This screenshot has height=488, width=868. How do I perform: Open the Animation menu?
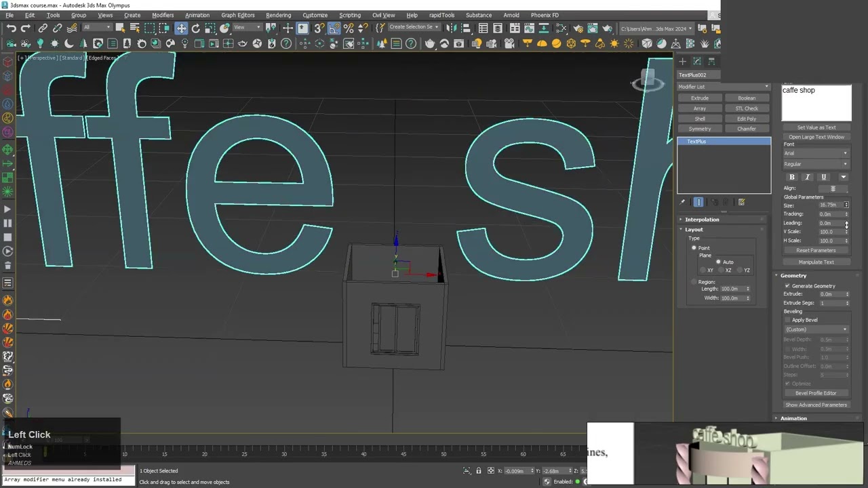coord(197,15)
